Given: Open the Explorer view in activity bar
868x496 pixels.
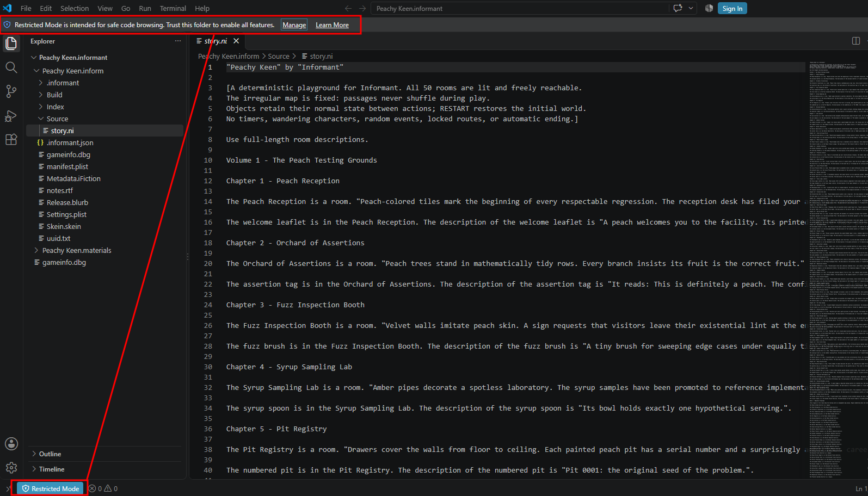Looking at the screenshot, I should [x=11, y=43].
